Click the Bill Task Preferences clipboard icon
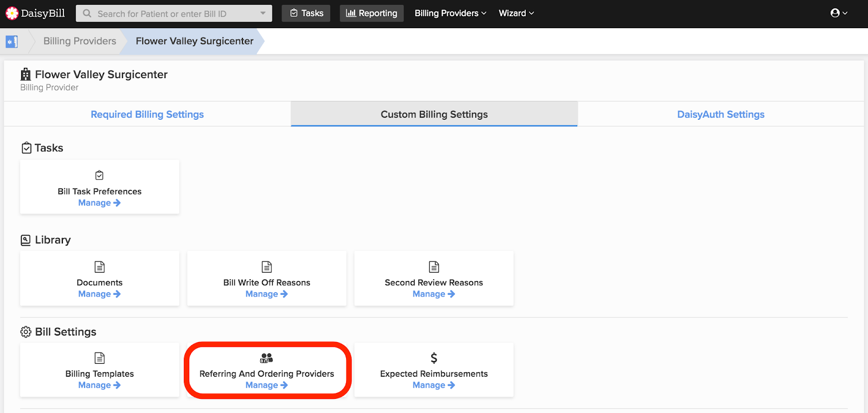Screen dimensions: 868x413 pos(99,175)
